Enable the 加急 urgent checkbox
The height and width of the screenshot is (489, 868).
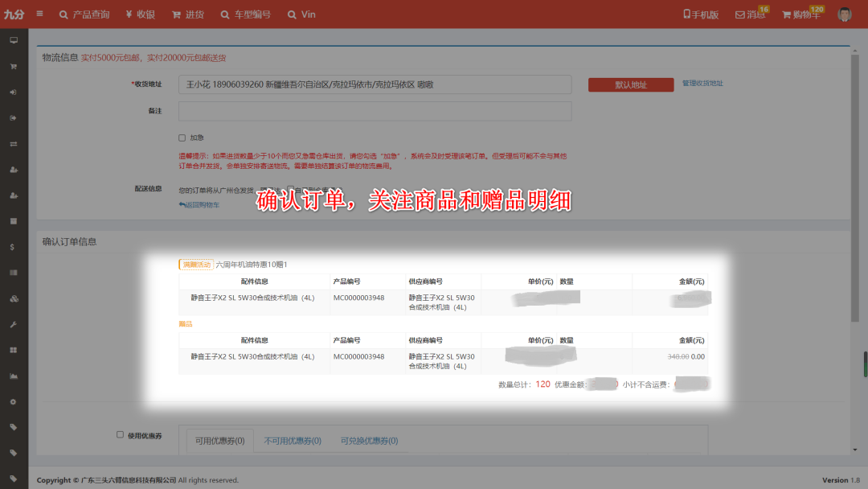point(183,137)
